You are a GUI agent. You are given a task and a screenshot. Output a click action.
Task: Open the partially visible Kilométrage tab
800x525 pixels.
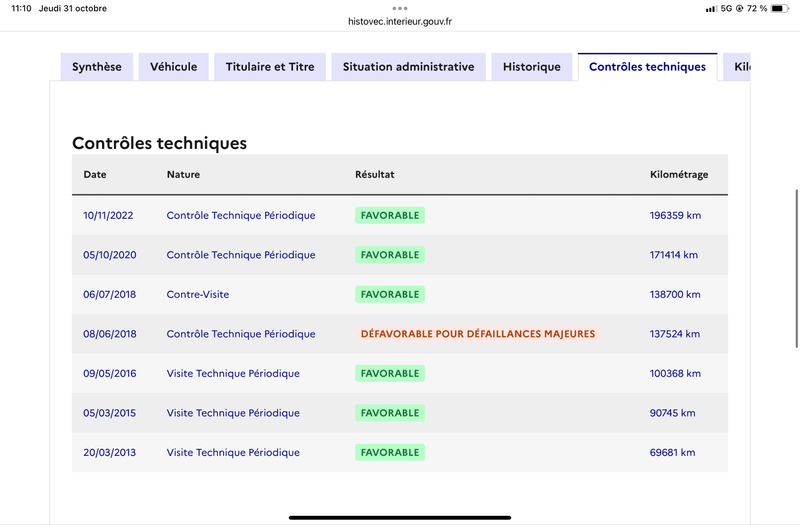click(x=737, y=67)
